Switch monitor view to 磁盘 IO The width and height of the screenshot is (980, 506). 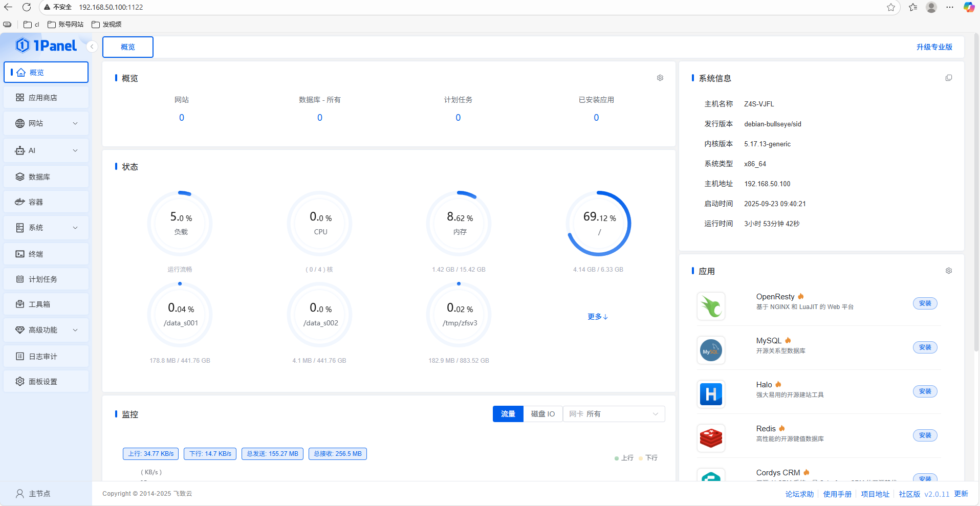click(542, 414)
